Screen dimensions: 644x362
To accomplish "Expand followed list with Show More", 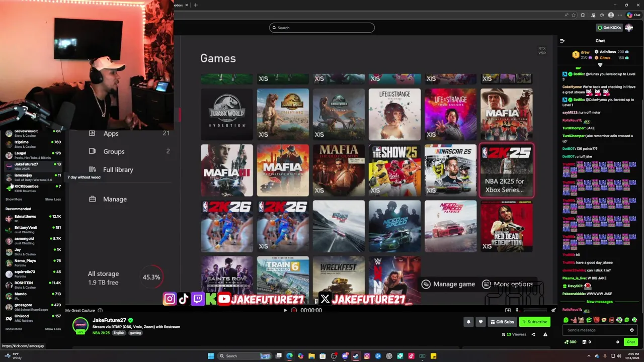I will tap(14, 199).
